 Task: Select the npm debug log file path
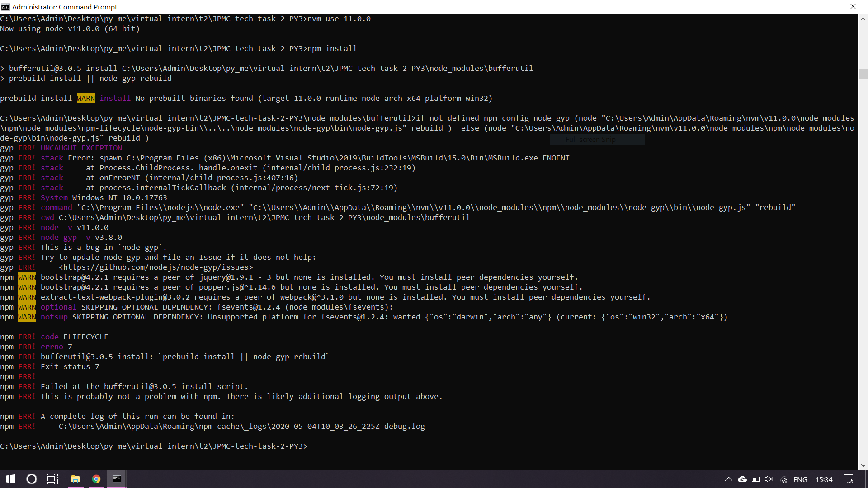pyautogui.click(x=241, y=426)
